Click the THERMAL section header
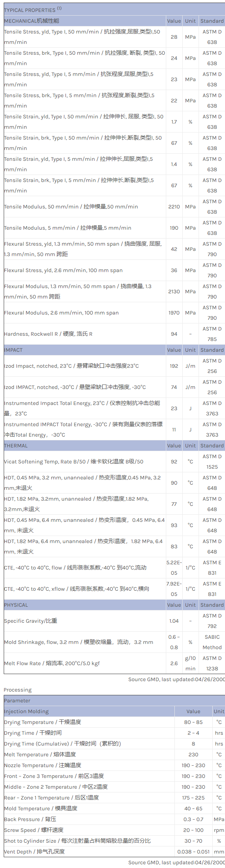This screenshot has height=868, width=225. 16,446
